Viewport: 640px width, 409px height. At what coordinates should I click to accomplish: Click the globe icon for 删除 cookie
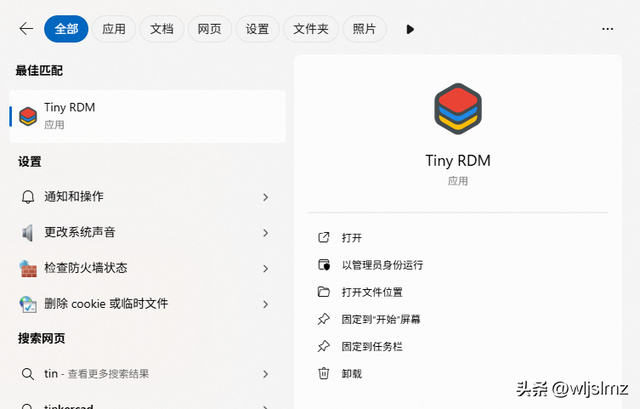click(x=28, y=304)
